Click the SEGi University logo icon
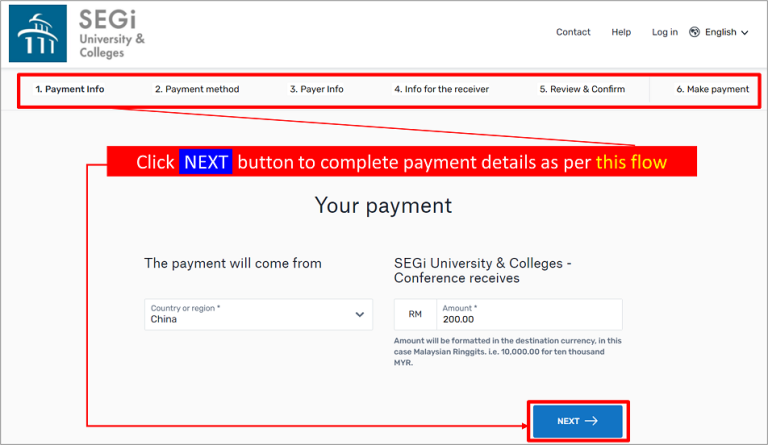Image resolution: width=768 pixels, height=445 pixels. [x=38, y=33]
